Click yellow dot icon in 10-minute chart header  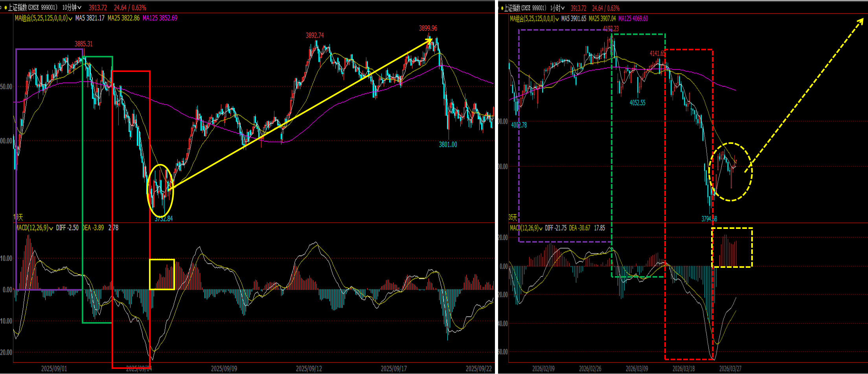pos(6,7)
